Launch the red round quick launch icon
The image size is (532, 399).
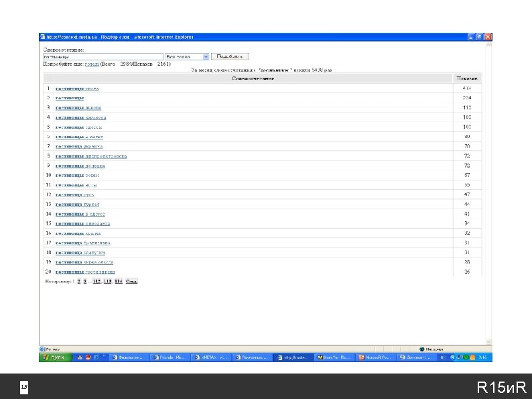tap(88, 357)
